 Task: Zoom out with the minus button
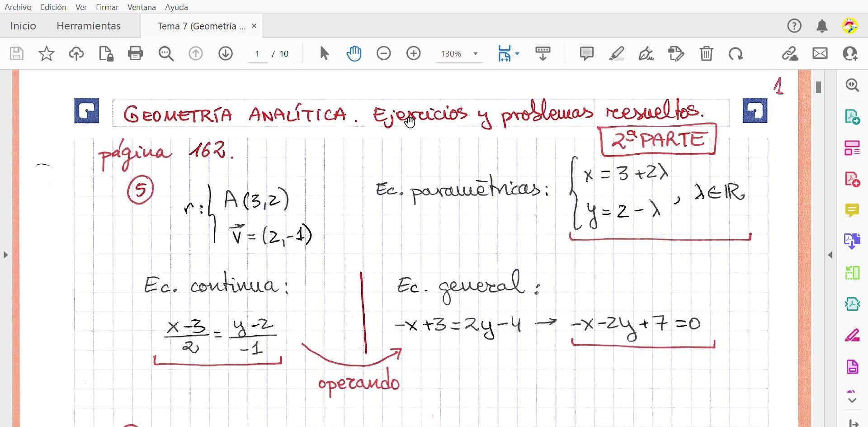(x=384, y=53)
